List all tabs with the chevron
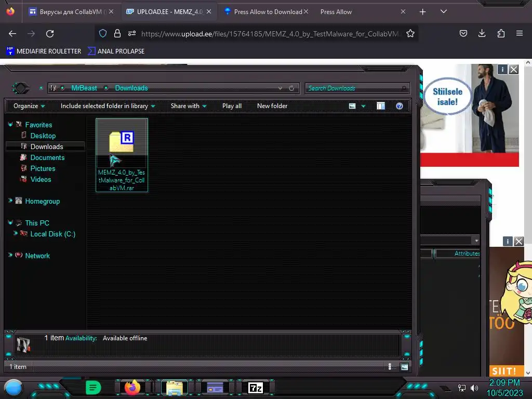The image size is (532, 399). coord(444,11)
